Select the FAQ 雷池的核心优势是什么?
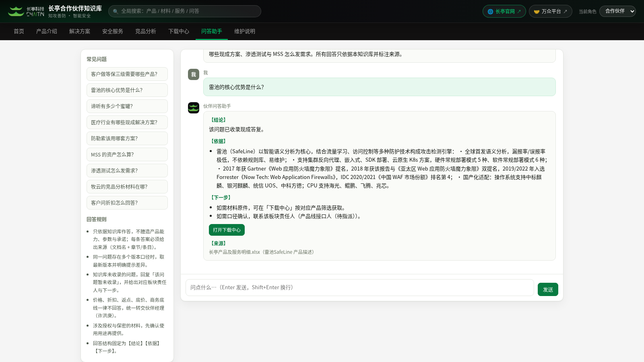 127,90
